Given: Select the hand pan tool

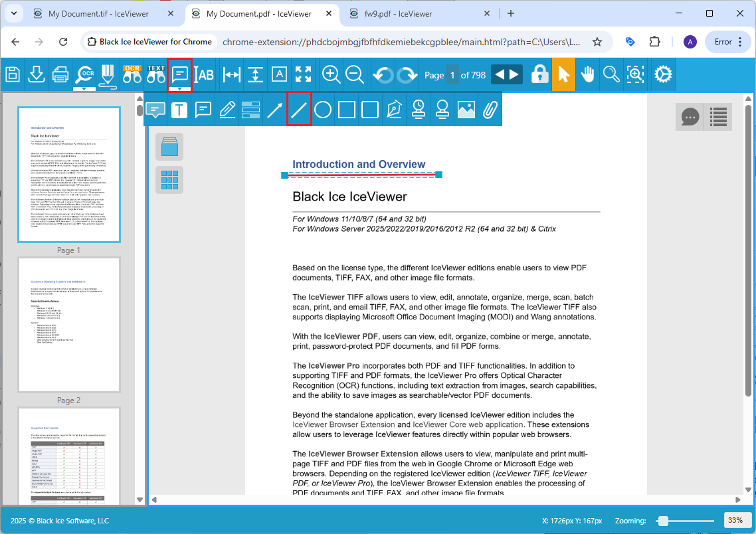Looking at the screenshot, I should point(587,74).
